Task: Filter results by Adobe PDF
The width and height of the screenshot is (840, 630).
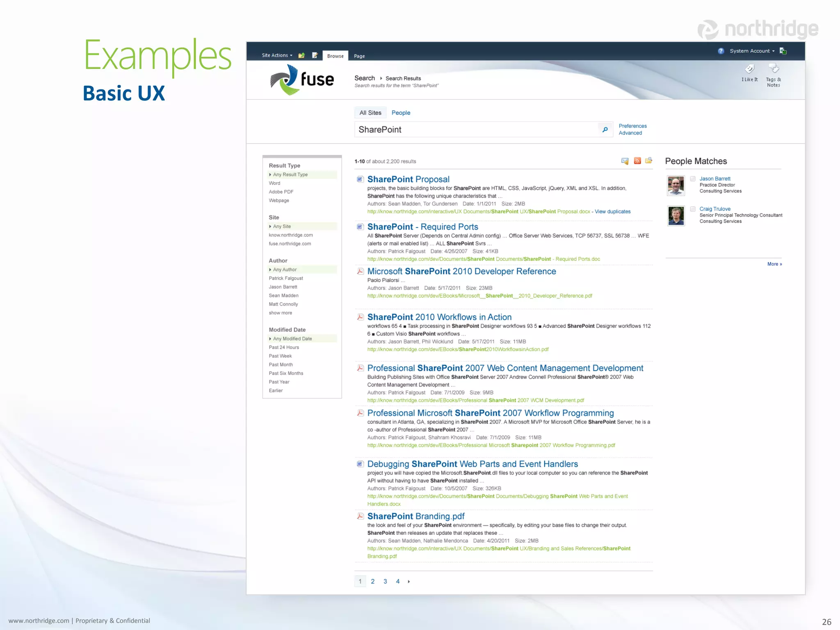Action: (281, 192)
